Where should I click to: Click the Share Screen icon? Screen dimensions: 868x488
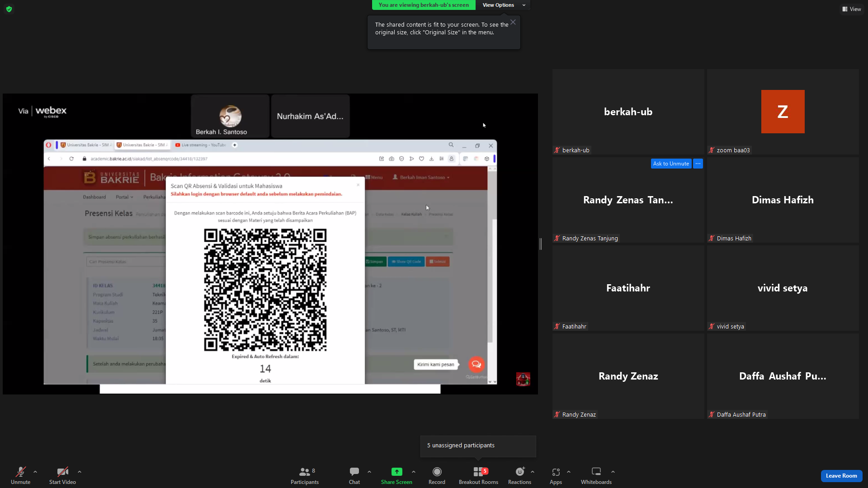pos(396,472)
